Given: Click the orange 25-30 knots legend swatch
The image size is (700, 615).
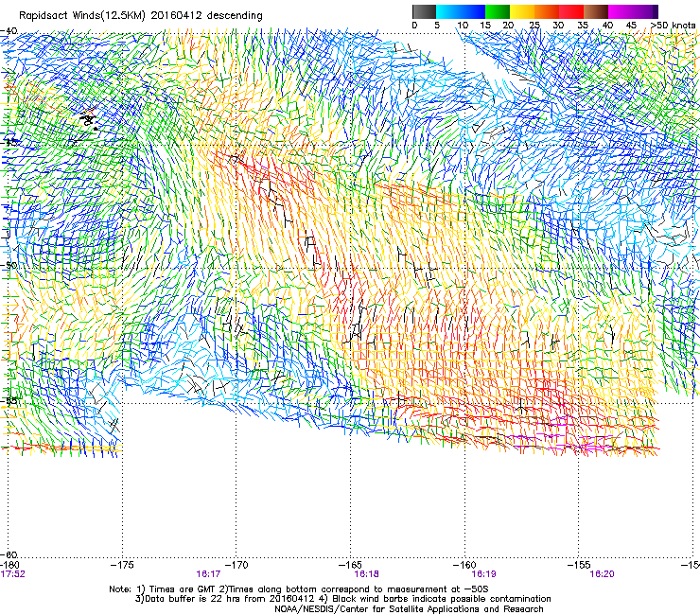Looking at the screenshot, I should click(x=547, y=11).
